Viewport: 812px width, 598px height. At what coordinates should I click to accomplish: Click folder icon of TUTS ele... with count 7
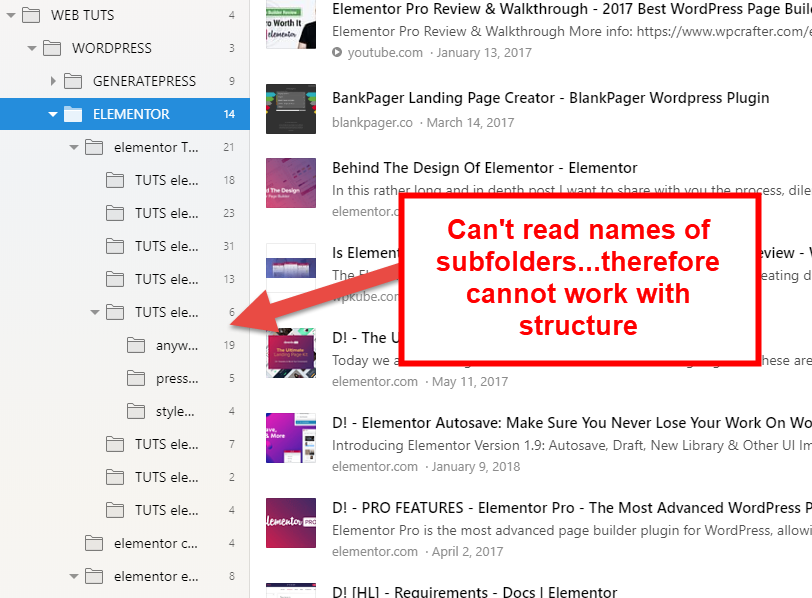pyautogui.click(x=115, y=444)
